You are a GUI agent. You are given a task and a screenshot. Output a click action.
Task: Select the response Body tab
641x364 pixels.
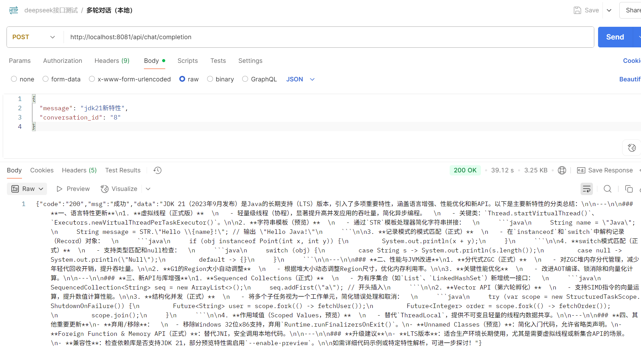tap(14, 170)
